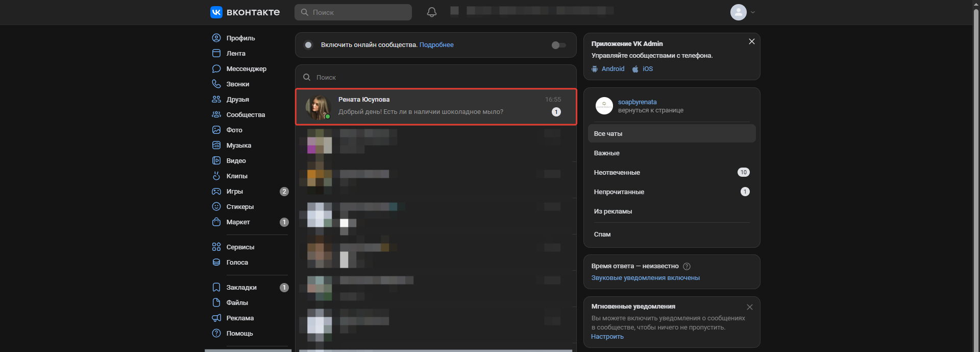Viewport: 980px width, 352px height.
Task: Close the VK Admin app banner
Action: coord(751,42)
